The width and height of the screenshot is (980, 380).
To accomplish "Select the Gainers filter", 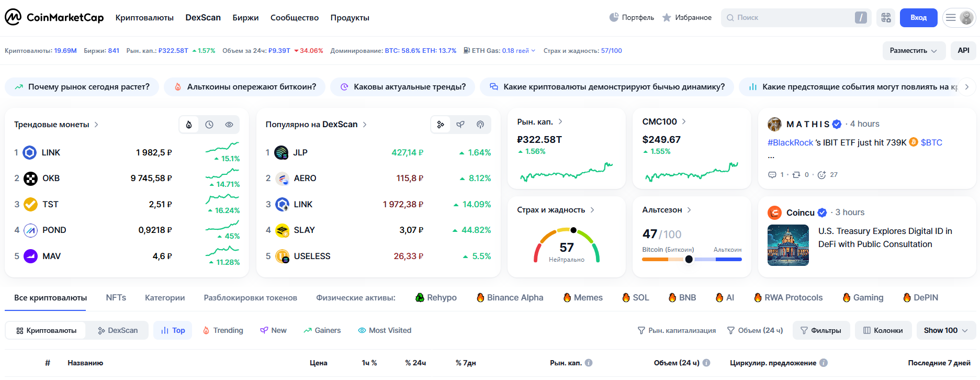I will pos(322,330).
